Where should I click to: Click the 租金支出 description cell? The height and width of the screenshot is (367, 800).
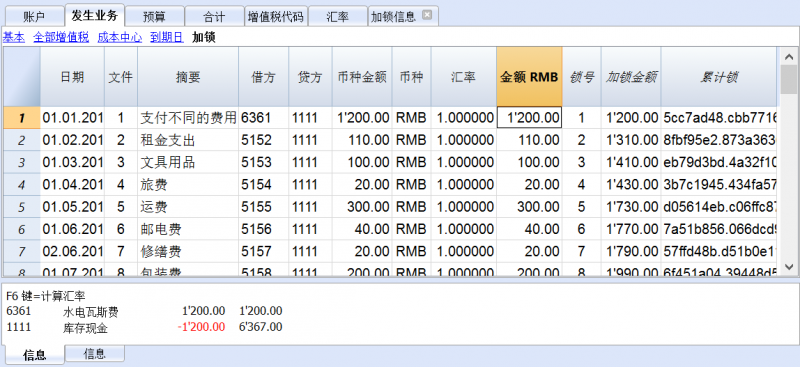coord(188,140)
